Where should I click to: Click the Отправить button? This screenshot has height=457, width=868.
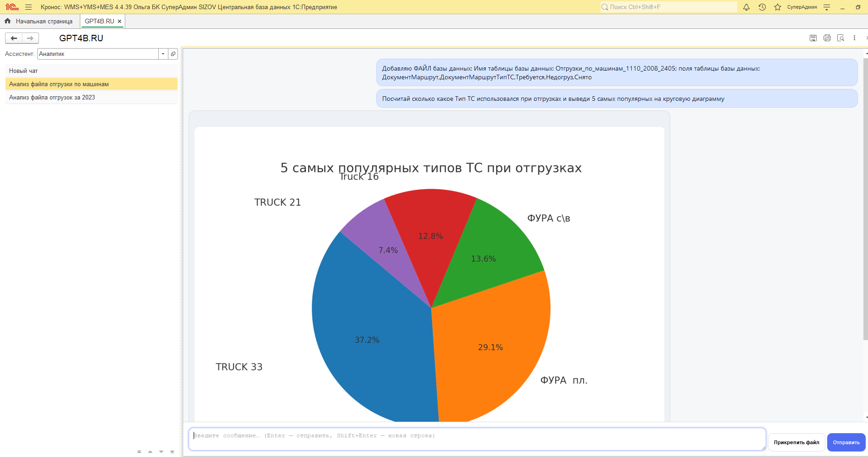(846, 442)
